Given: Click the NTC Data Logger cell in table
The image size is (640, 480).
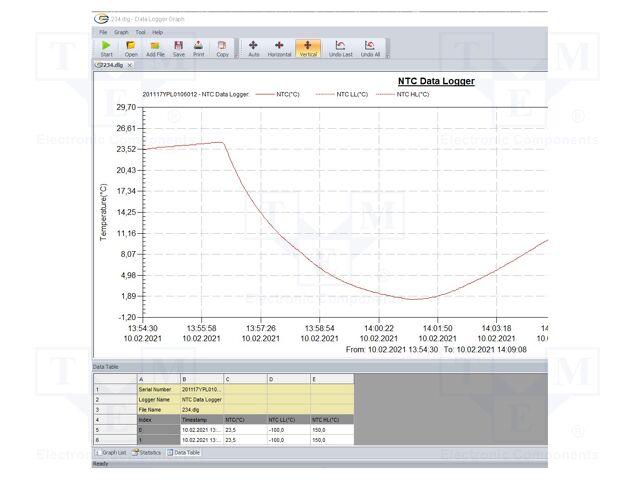Looking at the screenshot, I should point(200,398).
